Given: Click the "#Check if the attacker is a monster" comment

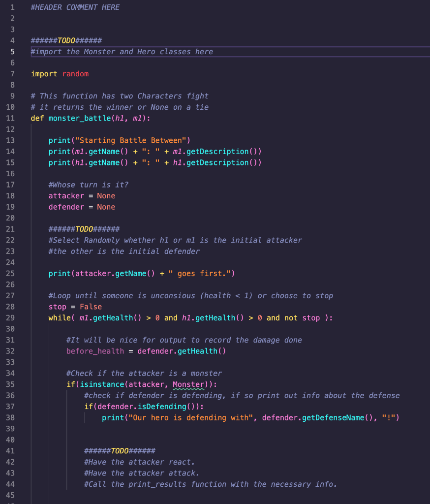Looking at the screenshot, I should pos(144,373).
